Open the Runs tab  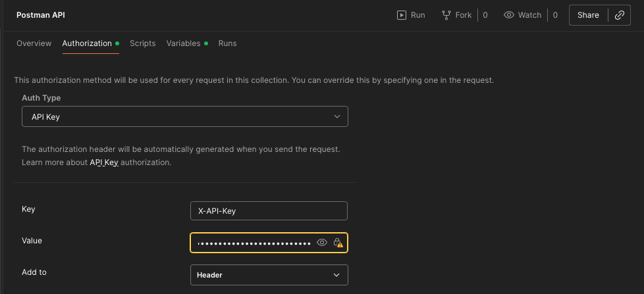tap(227, 43)
